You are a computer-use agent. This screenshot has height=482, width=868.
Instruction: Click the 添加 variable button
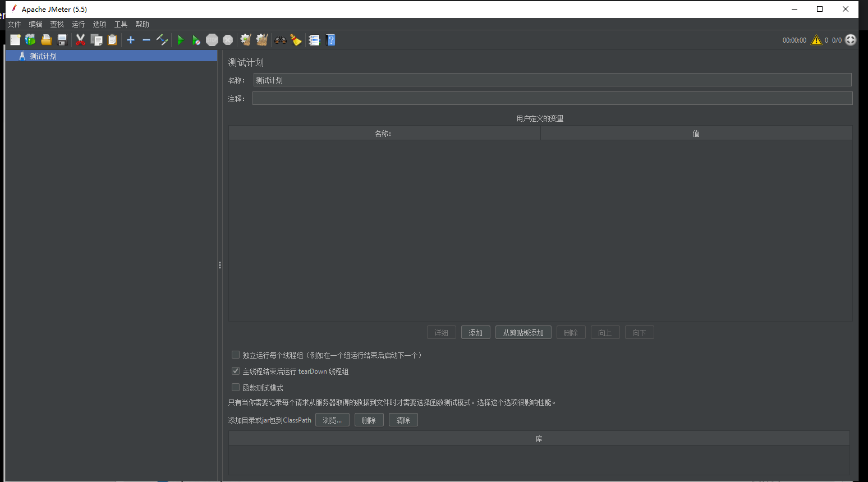tap(476, 332)
